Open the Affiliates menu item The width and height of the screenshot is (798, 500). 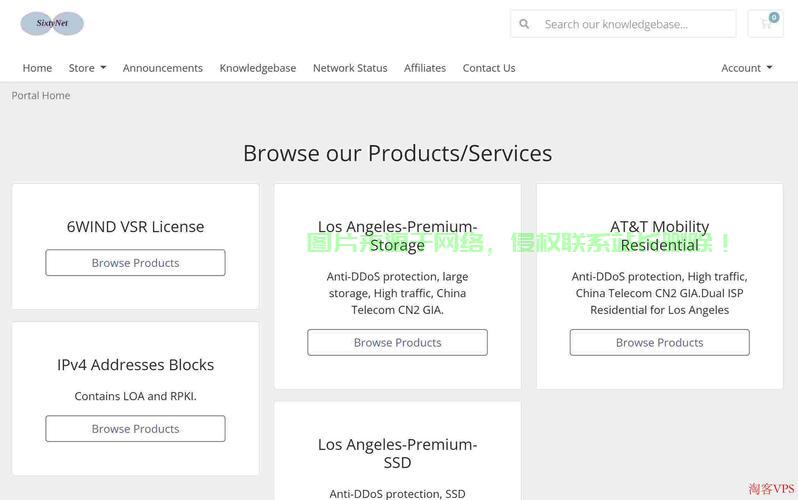point(424,68)
